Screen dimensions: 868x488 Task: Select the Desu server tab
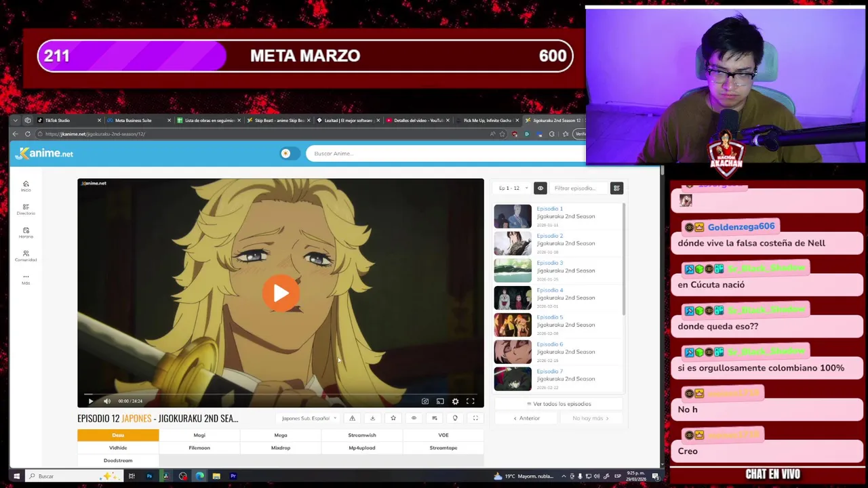pyautogui.click(x=118, y=435)
